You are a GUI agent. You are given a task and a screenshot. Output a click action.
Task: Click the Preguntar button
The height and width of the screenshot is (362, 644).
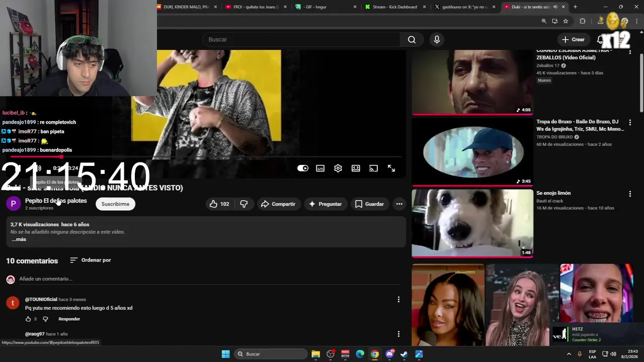tap(326, 204)
